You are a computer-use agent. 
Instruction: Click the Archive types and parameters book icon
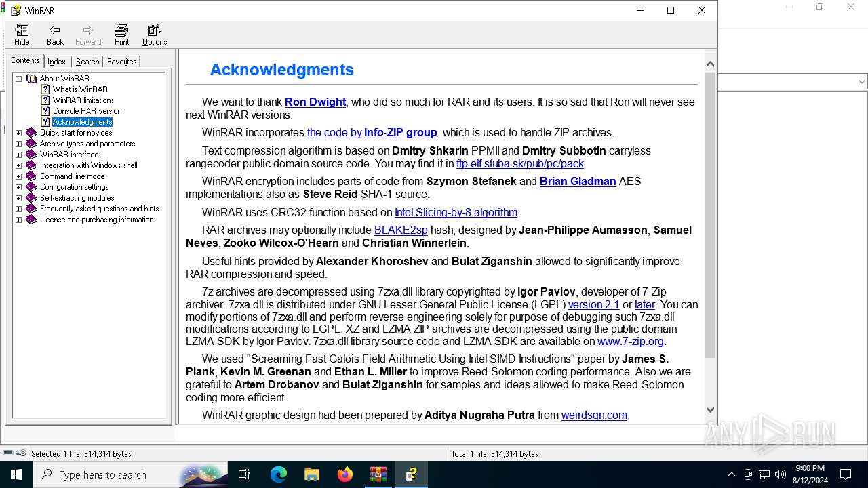(31, 144)
